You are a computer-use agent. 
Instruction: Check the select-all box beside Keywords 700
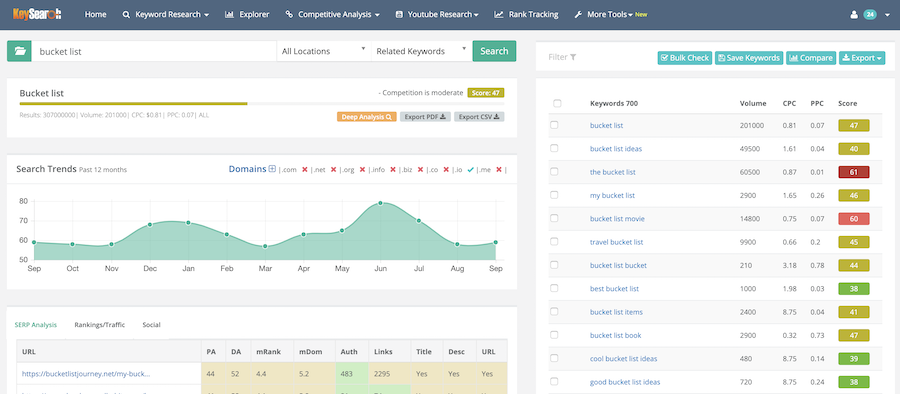pos(557,103)
